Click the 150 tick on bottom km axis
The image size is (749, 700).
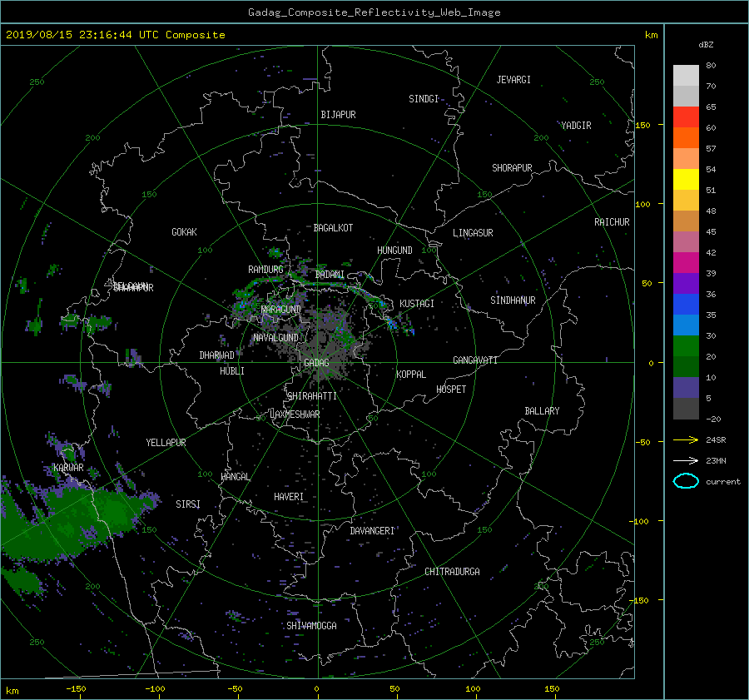[x=552, y=689]
